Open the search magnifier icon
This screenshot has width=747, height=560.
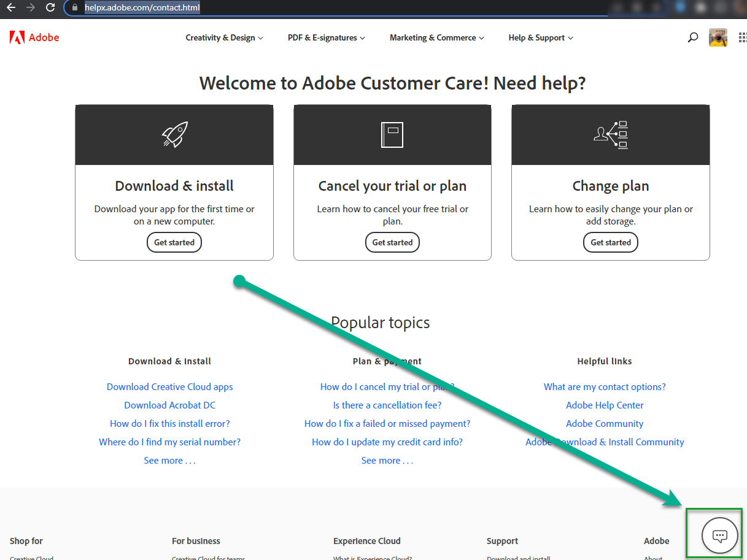click(x=692, y=37)
